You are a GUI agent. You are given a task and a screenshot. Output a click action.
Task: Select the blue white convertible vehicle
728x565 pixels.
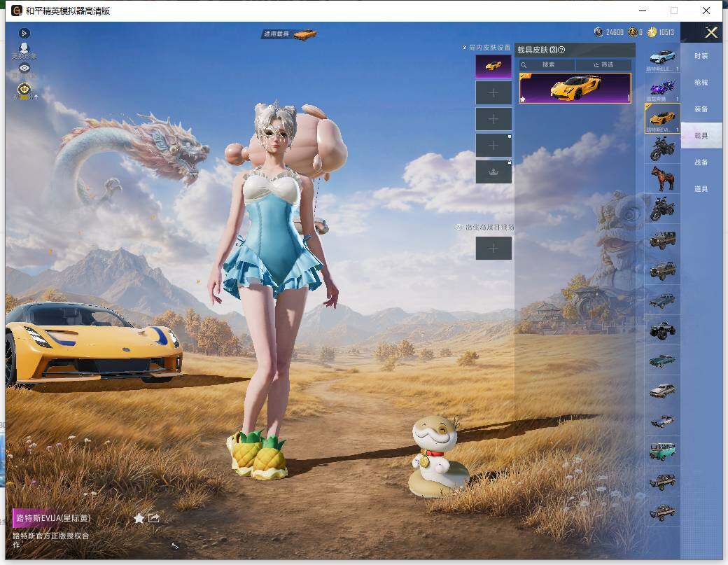point(662,421)
